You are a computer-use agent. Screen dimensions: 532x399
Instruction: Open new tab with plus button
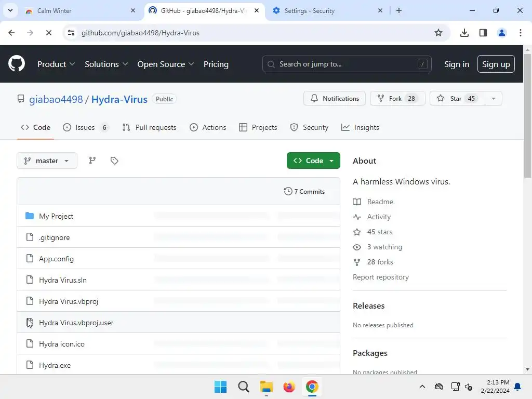click(x=399, y=10)
